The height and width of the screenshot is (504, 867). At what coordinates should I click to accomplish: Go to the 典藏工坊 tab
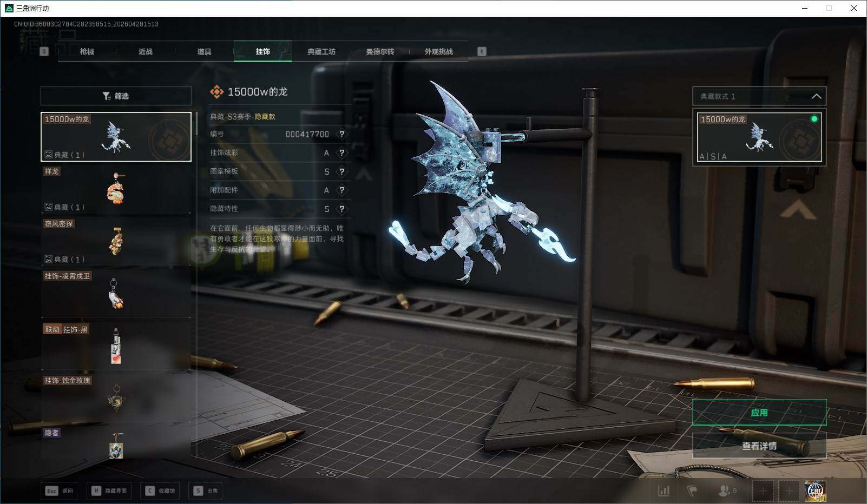(321, 51)
